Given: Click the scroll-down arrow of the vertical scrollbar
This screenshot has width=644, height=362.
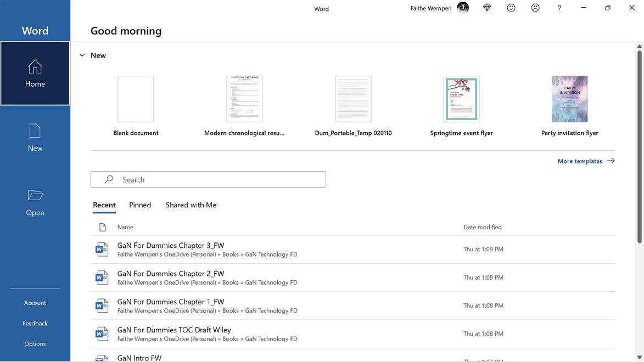Looking at the screenshot, I should pos(640,357).
